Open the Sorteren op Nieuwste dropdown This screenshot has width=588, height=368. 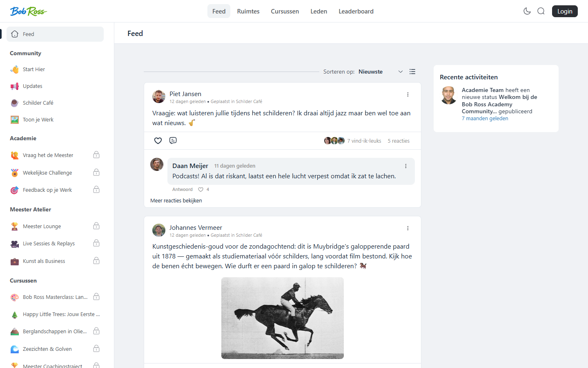(x=381, y=72)
